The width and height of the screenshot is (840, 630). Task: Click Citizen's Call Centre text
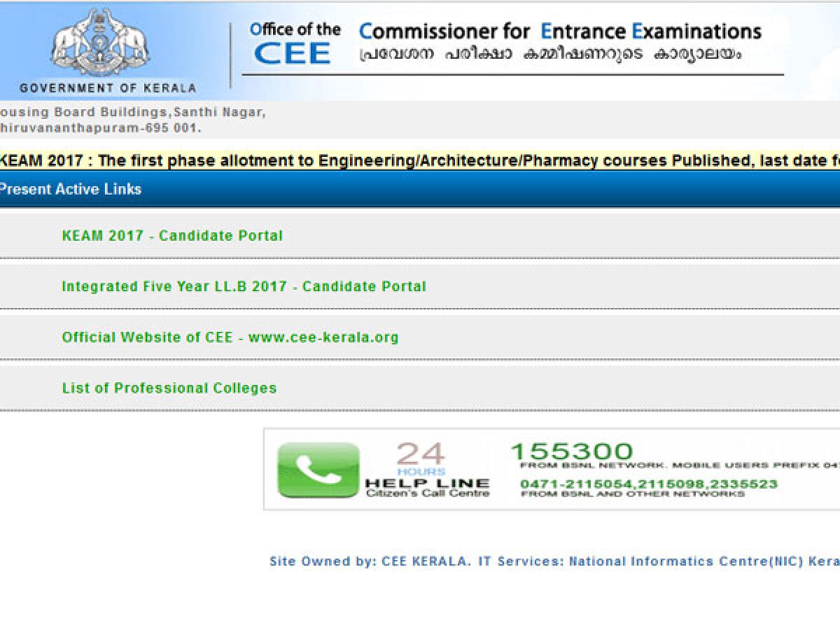pos(428,493)
